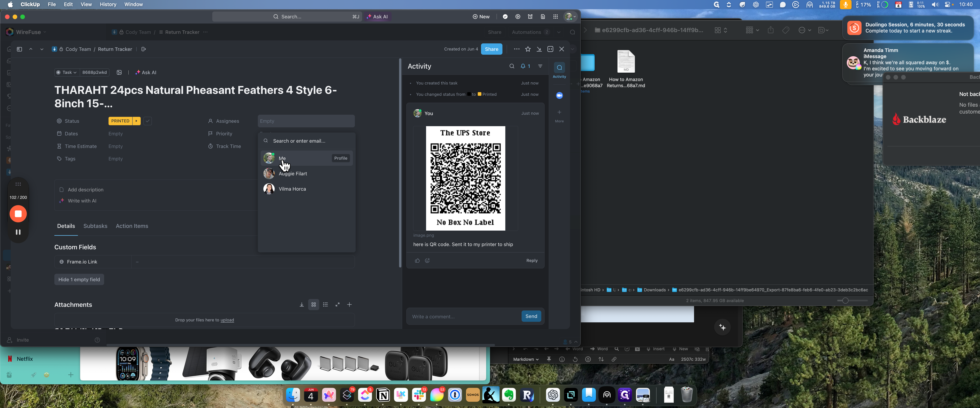The height and width of the screenshot is (408, 980).
Task: Open the quick tasks checkmark icon in top bar
Action: [505, 17]
